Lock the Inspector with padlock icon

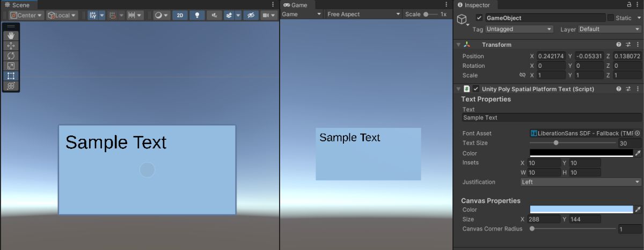pos(629,4)
